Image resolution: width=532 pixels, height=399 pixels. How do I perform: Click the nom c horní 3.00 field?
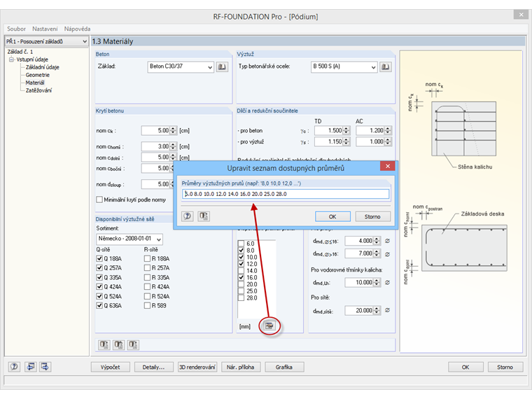tap(155, 146)
